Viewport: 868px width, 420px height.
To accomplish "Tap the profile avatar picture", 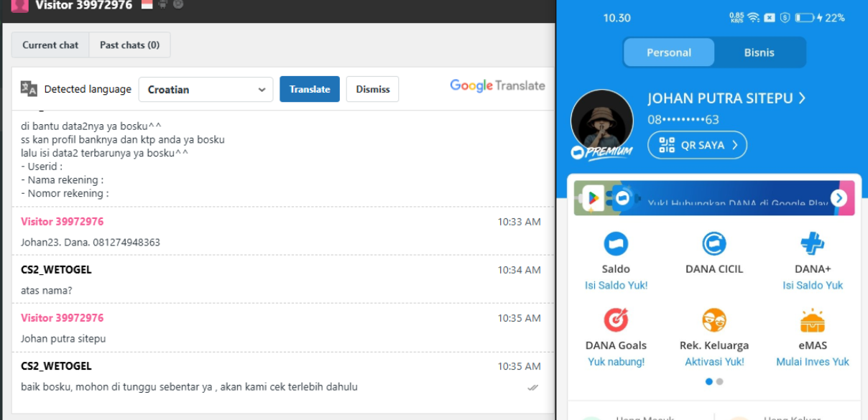I will pos(602,121).
